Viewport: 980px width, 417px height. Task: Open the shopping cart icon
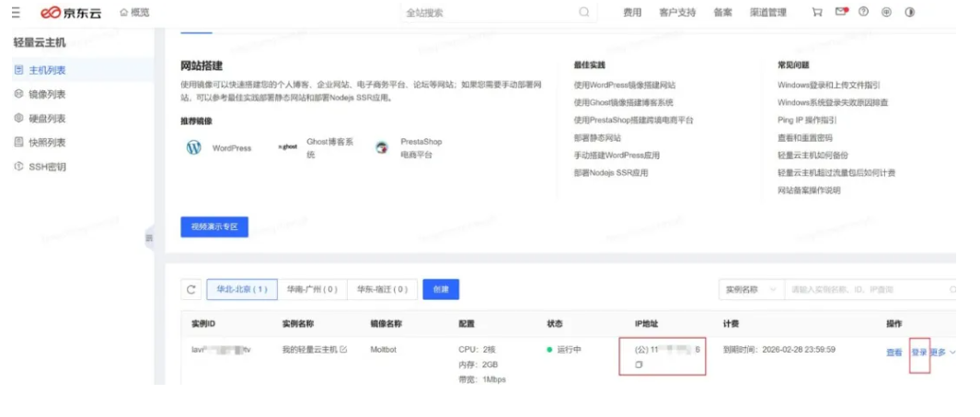coord(817,13)
